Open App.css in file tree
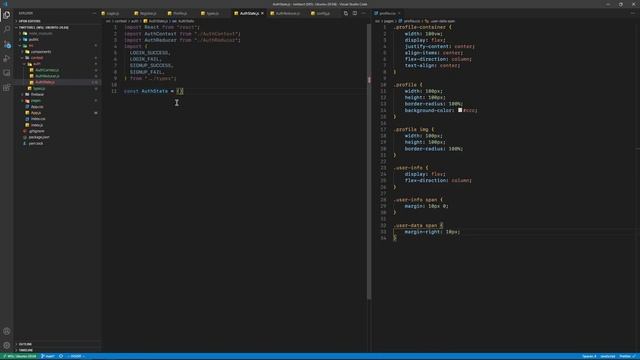The image size is (640, 360). pyautogui.click(x=37, y=107)
